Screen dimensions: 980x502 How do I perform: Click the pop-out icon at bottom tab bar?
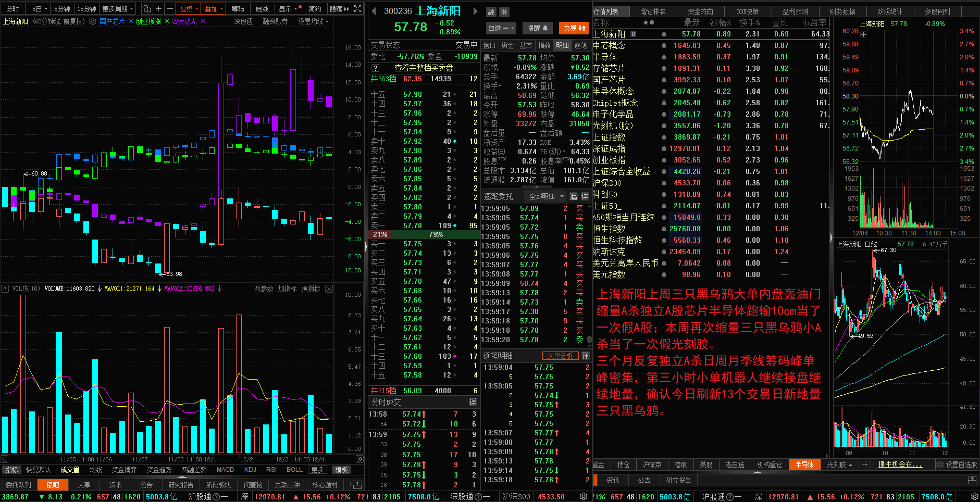[x=357, y=485]
